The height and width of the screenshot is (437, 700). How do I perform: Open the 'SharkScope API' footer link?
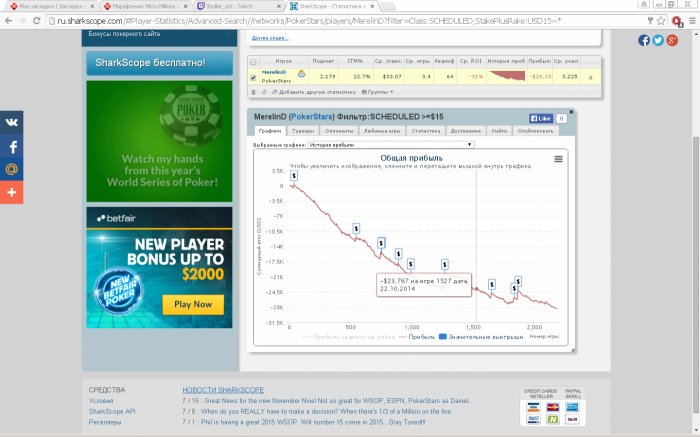pyautogui.click(x=112, y=411)
